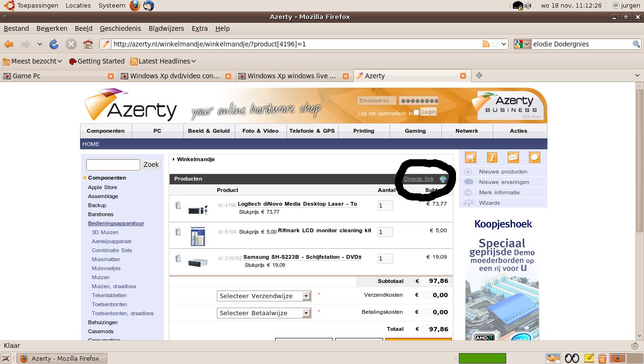Open the Componenten navigation tab
The width and height of the screenshot is (644, 364).
(x=106, y=131)
